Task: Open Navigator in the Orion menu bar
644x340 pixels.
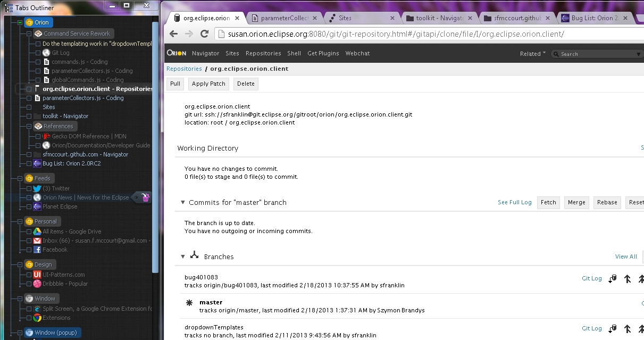Action: pyautogui.click(x=205, y=53)
